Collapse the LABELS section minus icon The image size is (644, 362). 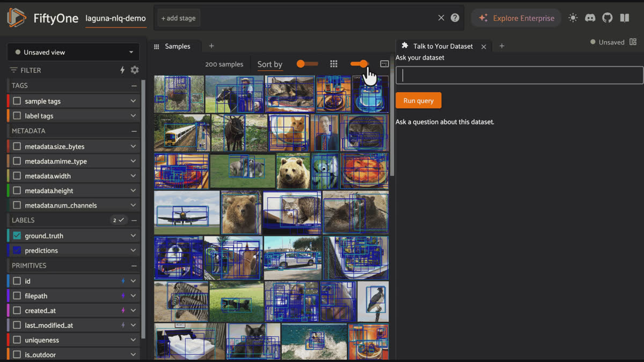point(134,220)
